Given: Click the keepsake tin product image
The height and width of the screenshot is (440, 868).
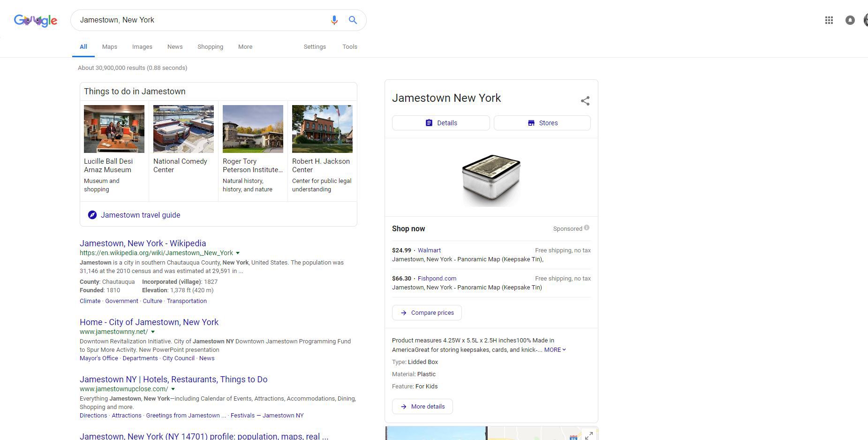Looking at the screenshot, I should click(491, 180).
